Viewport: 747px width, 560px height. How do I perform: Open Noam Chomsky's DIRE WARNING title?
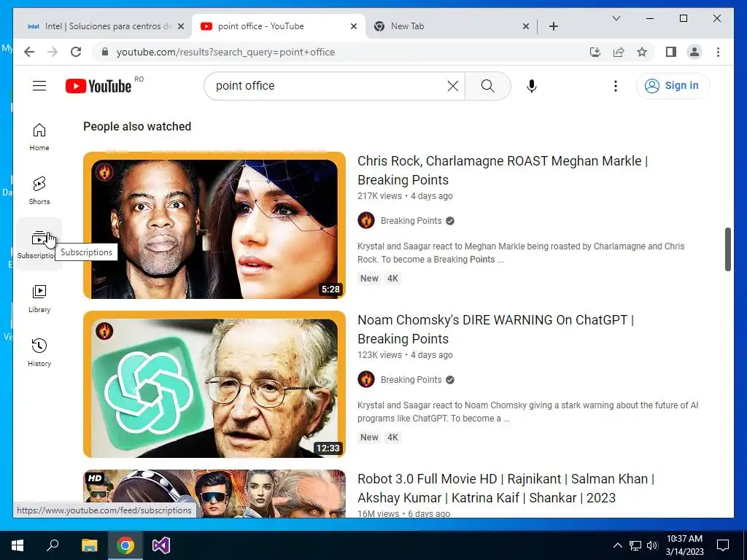pos(495,330)
